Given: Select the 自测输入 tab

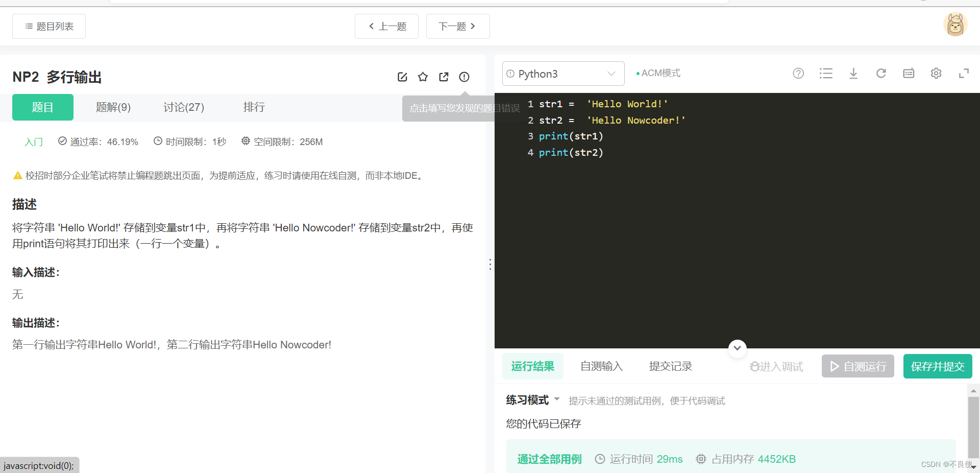Looking at the screenshot, I should click(602, 366).
